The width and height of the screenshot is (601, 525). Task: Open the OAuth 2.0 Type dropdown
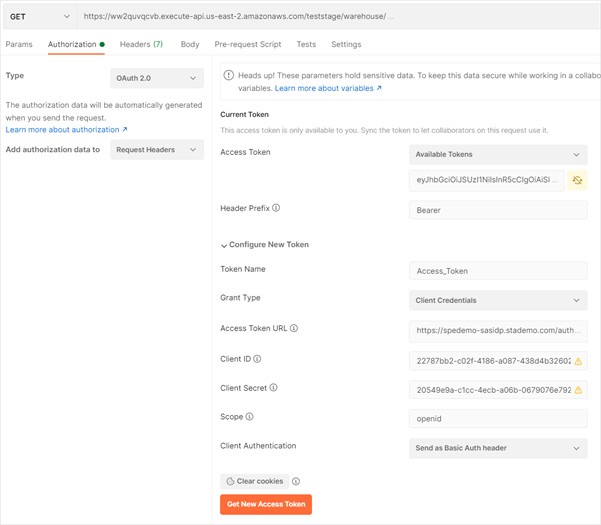click(x=157, y=78)
